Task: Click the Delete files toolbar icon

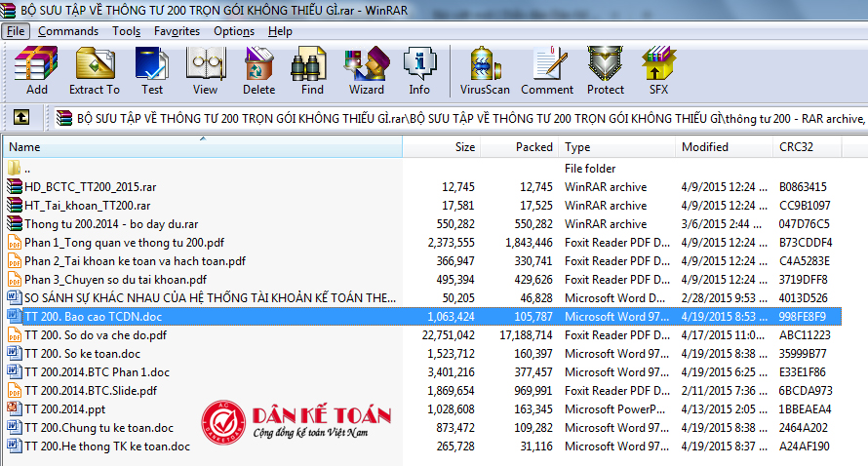Action: coord(258,71)
